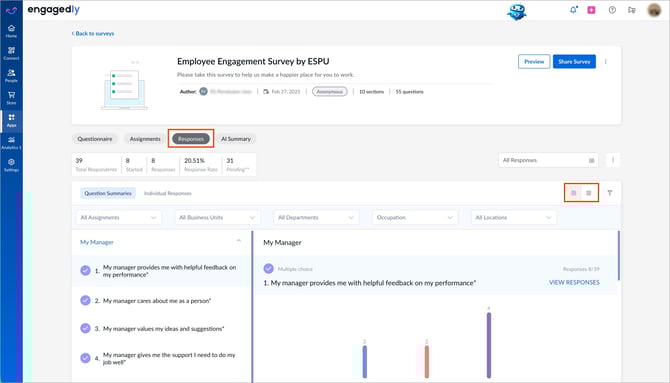Screen dimensions: 670x383
Task: Click the survey illustration thumbnail
Action: [124, 86]
